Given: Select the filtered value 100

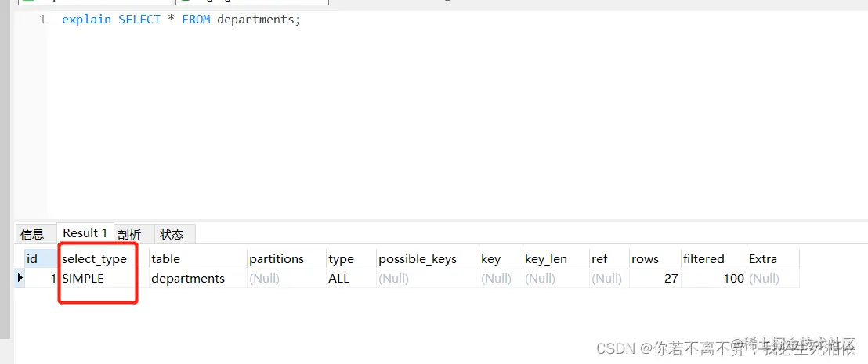Looking at the screenshot, I should coord(714,278).
